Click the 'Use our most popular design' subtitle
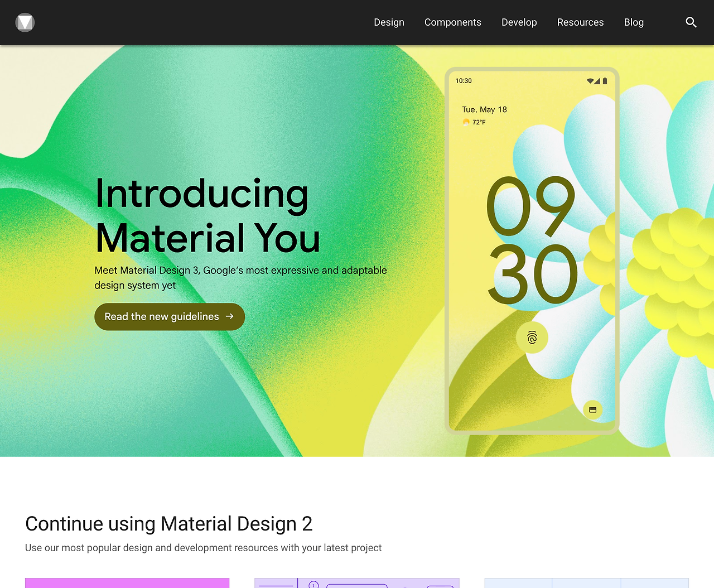The height and width of the screenshot is (588, 714). coord(204,548)
